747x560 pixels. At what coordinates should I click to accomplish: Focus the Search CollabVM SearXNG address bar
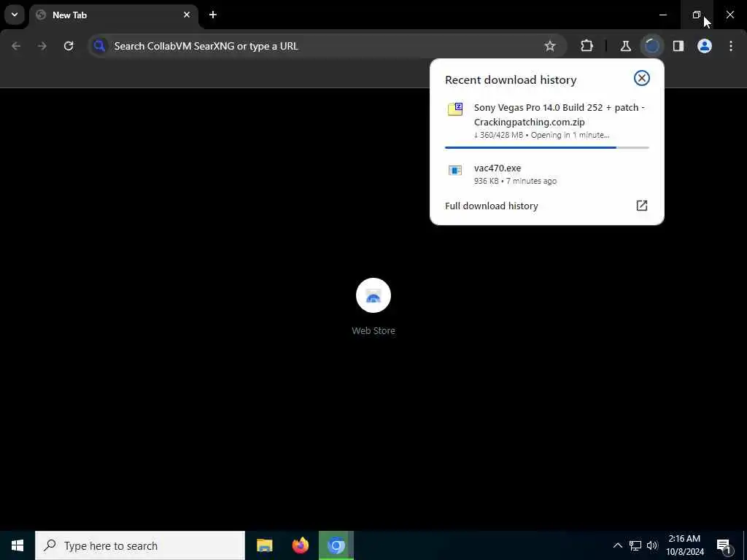click(327, 46)
